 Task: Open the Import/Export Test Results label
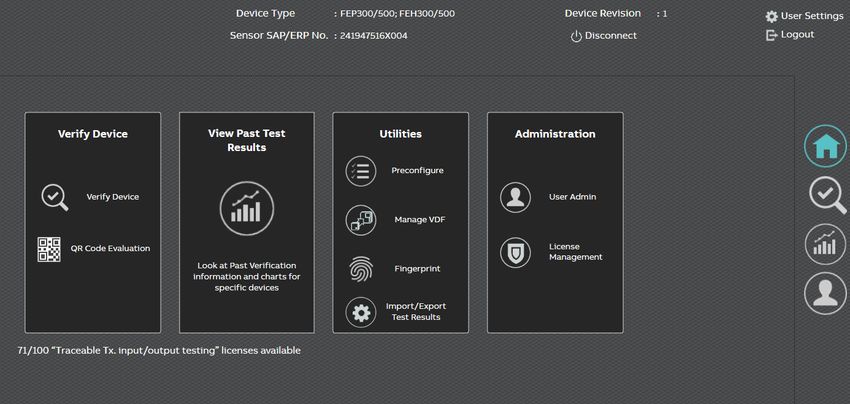416,311
